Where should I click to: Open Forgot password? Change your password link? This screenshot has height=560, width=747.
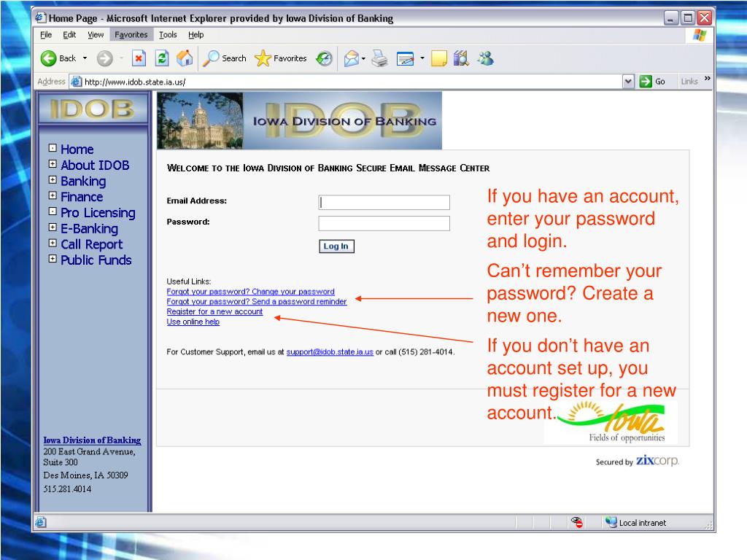pyautogui.click(x=251, y=292)
